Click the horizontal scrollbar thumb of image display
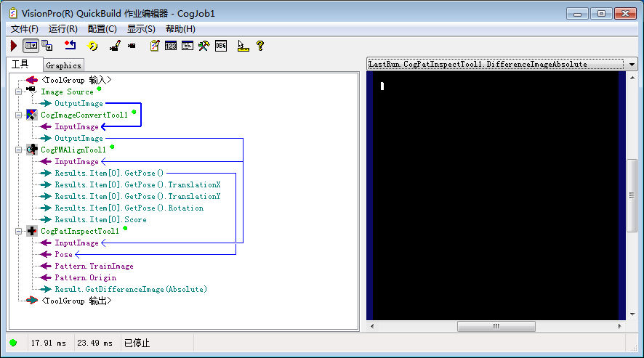The height and width of the screenshot is (358, 644). (x=496, y=326)
